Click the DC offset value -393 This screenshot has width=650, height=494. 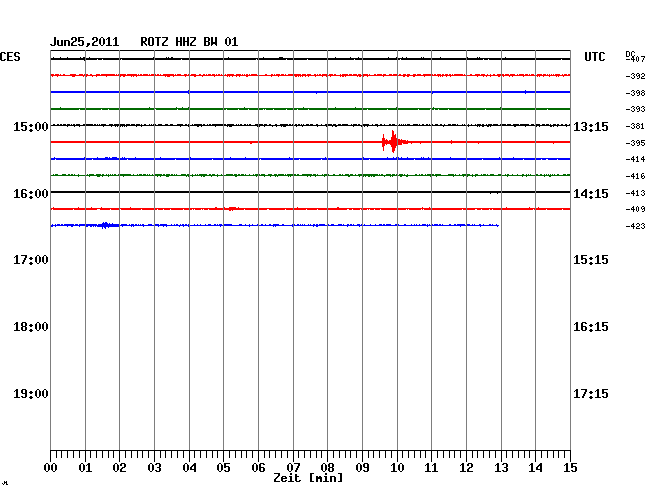pyautogui.click(x=635, y=109)
